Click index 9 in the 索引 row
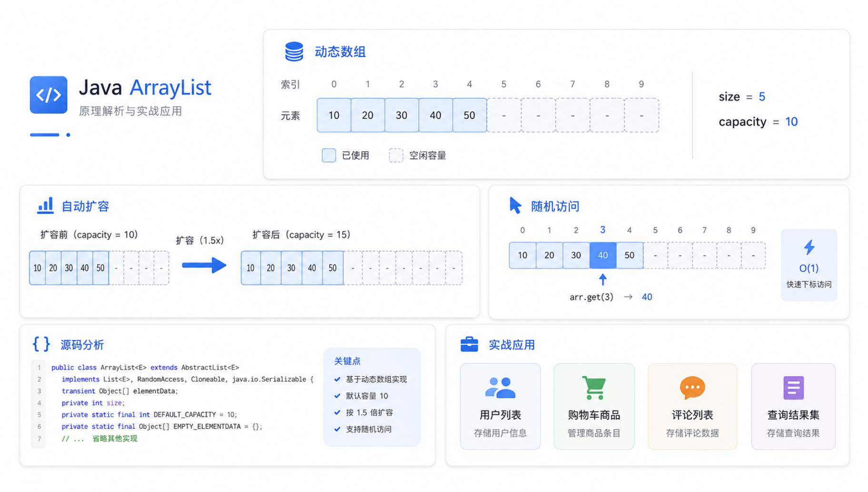The height and width of the screenshot is (492, 868). pyautogui.click(x=641, y=84)
